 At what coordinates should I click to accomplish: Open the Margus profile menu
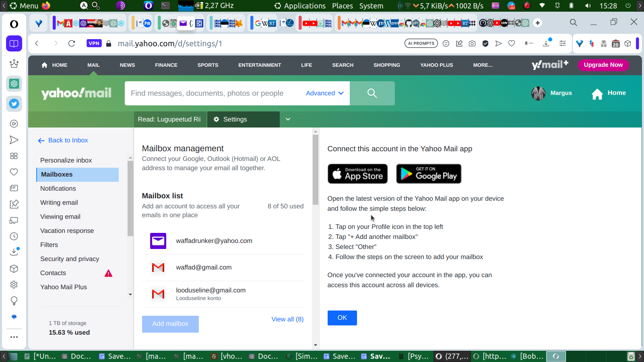click(x=551, y=93)
